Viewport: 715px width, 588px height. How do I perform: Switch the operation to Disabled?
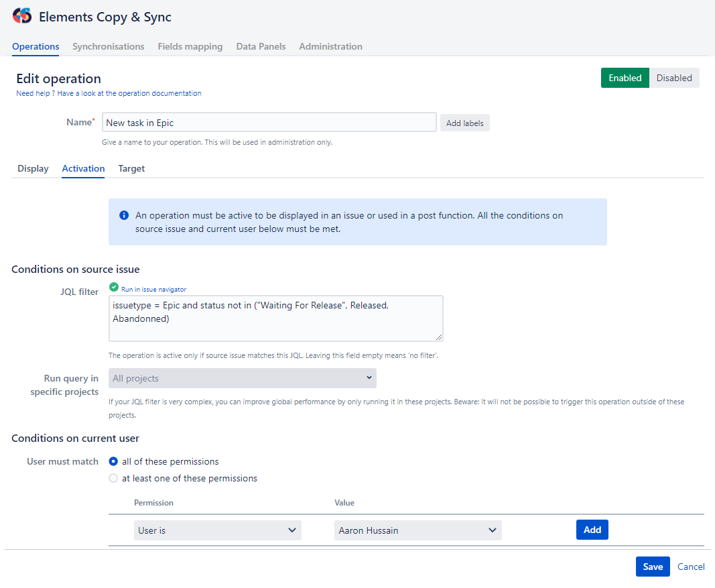point(673,78)
